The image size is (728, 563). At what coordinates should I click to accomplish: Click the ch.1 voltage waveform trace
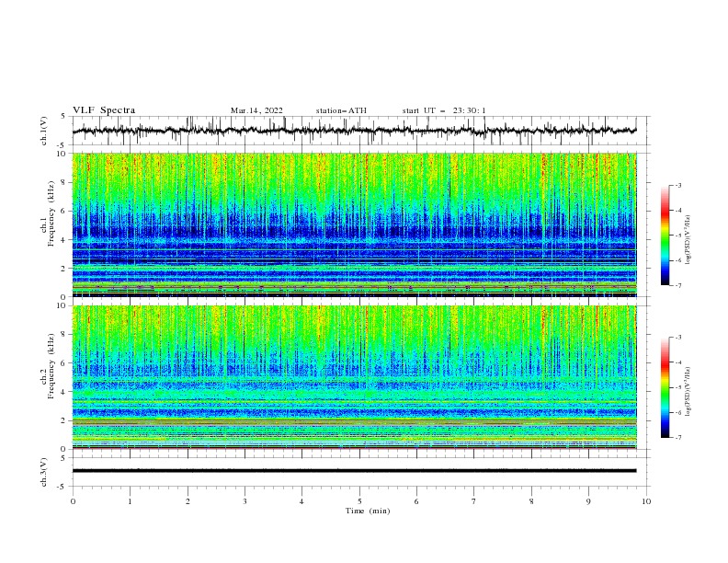click(x=354, y=131)
